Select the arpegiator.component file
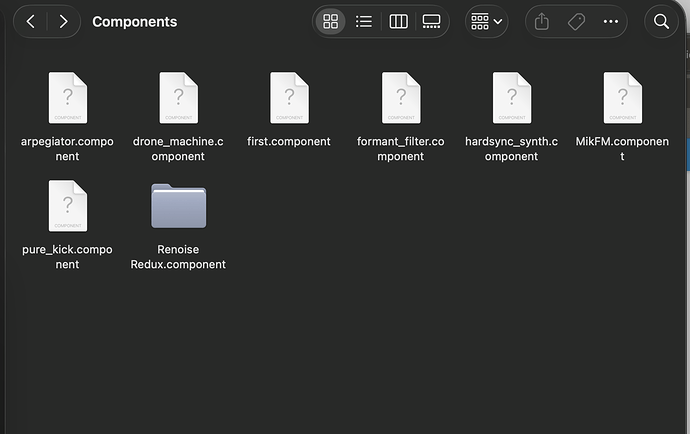 coord(67,99)
